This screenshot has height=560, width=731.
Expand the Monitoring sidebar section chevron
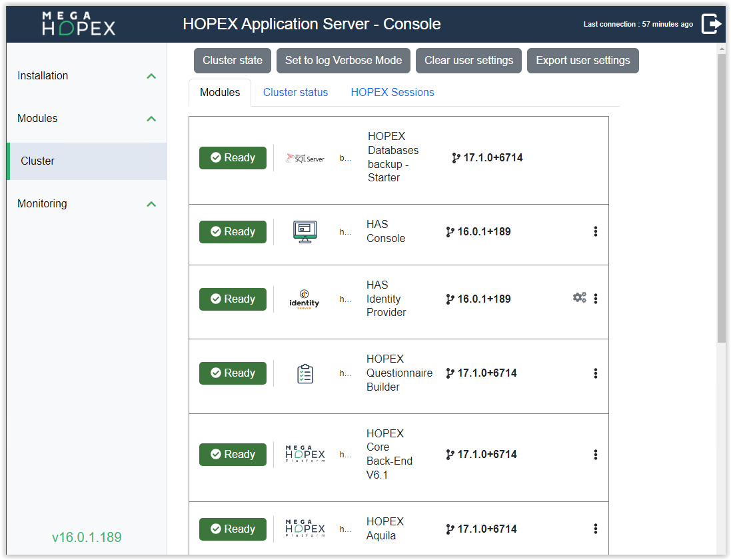151,204
